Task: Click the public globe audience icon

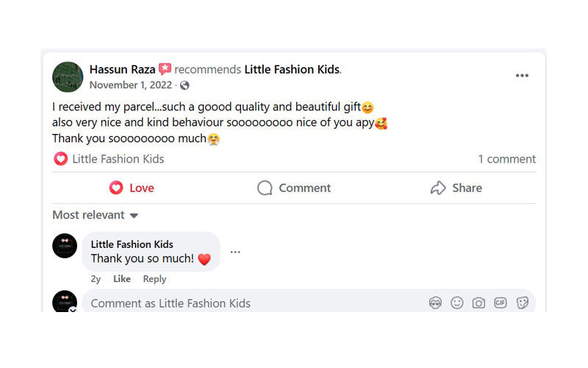Action: tap(184, 85)
